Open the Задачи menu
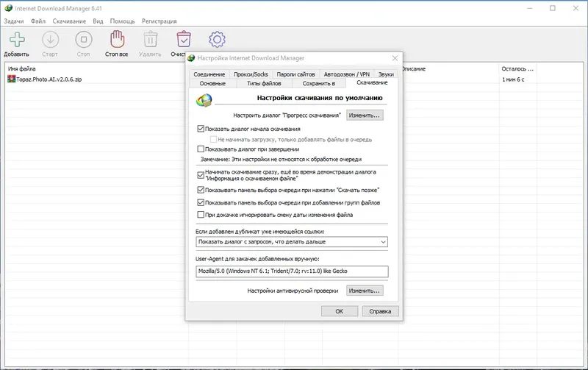This screenshot has width=588, height=370. point(14,21)
